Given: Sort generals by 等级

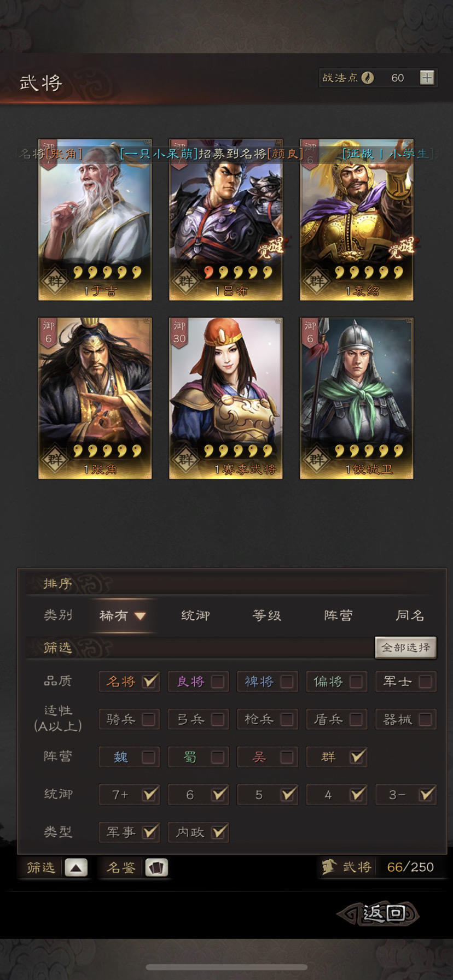Looking at the screenshot, I should pos(267,615).
